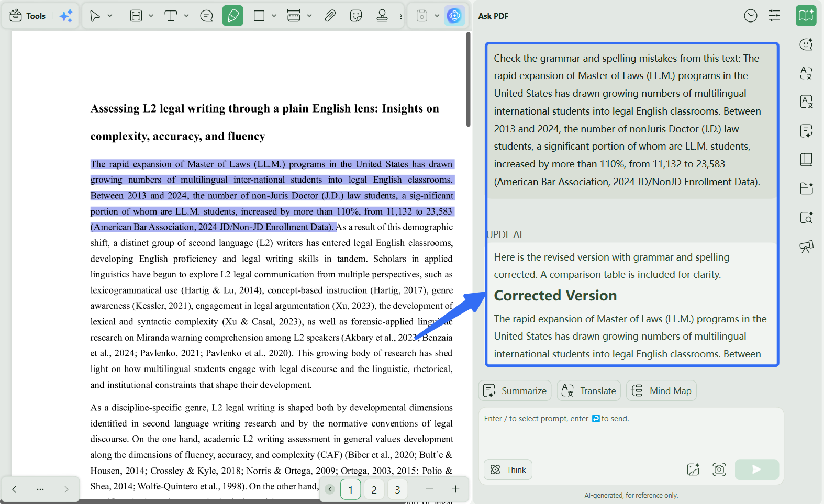Open the Tools menu
This screenshot has width=824, height=504.
click(x=28, y=16)
